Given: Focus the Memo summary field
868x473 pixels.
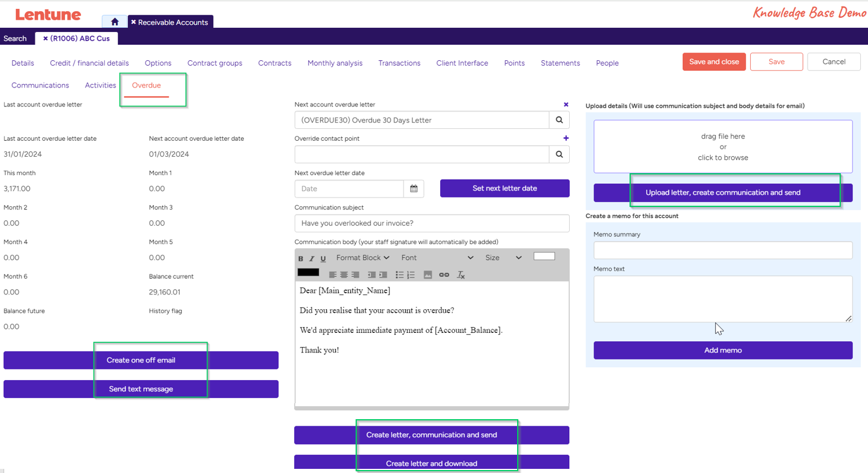Looking at the screenshot, I should pyautogui.click(x=723, y=250).
